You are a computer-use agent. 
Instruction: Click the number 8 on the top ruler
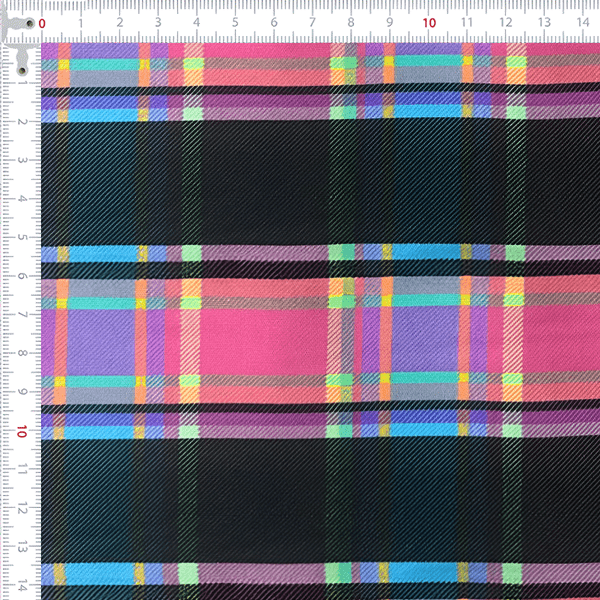click(351, 22)
